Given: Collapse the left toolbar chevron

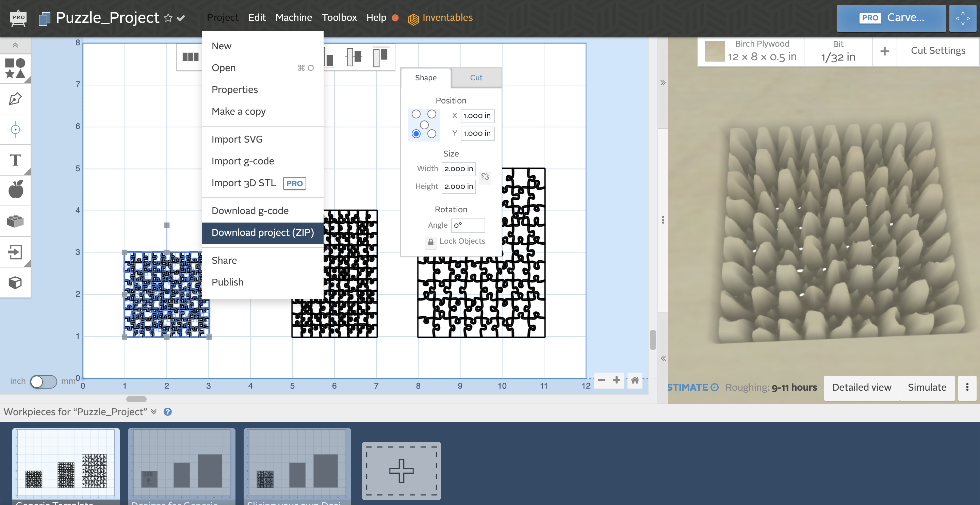Looking at the screenshot, I should 15,45.
